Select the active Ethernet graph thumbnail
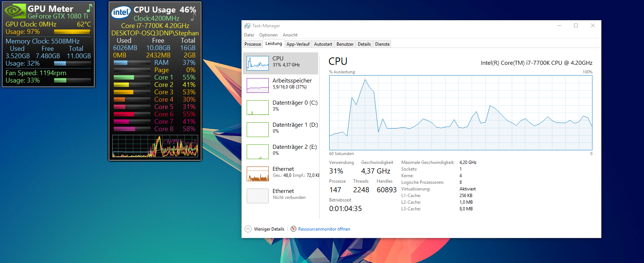This screenshot has height=263, width=644. click(x=258, y=174)
